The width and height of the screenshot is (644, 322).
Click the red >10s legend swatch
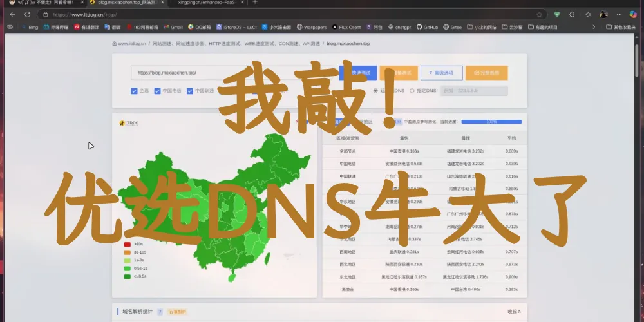click(x=128, y=245)
